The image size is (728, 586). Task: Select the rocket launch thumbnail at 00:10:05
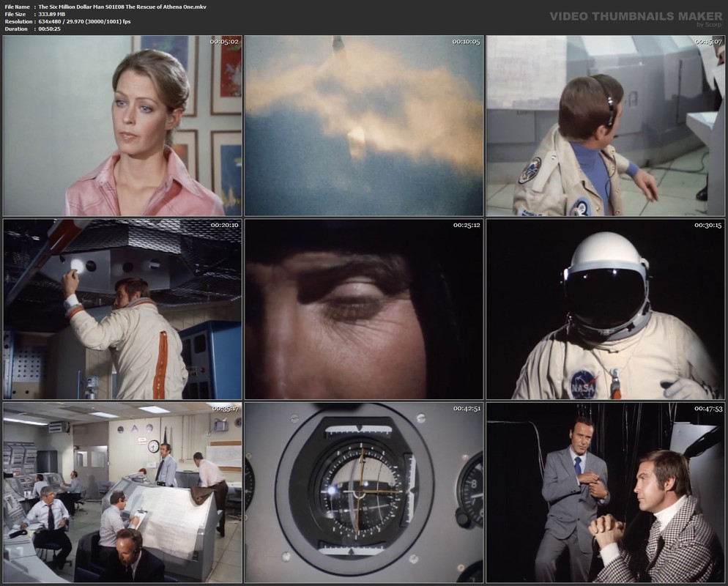[364, 126]
